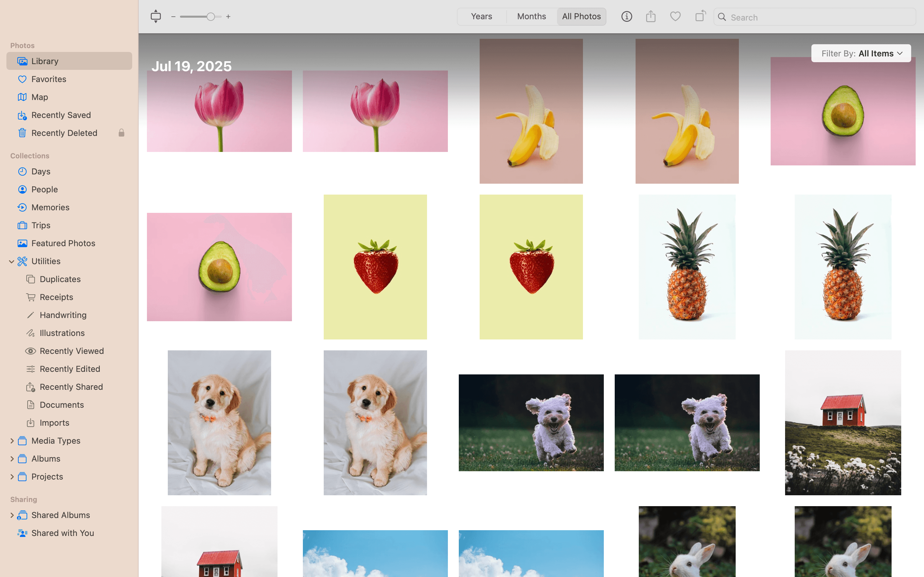Click the Rotate icon in toolbar

(x=700, y=16)
